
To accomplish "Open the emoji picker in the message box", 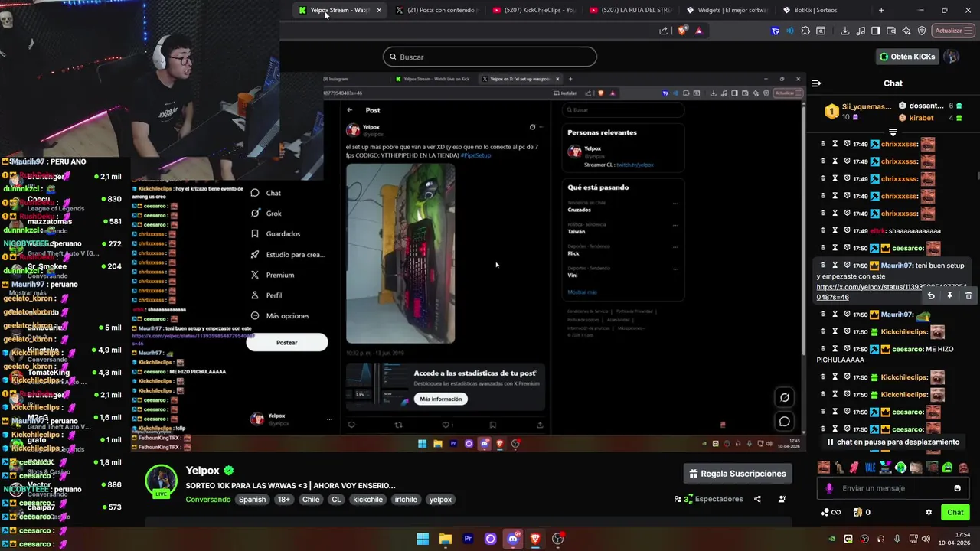I will 957,488.
